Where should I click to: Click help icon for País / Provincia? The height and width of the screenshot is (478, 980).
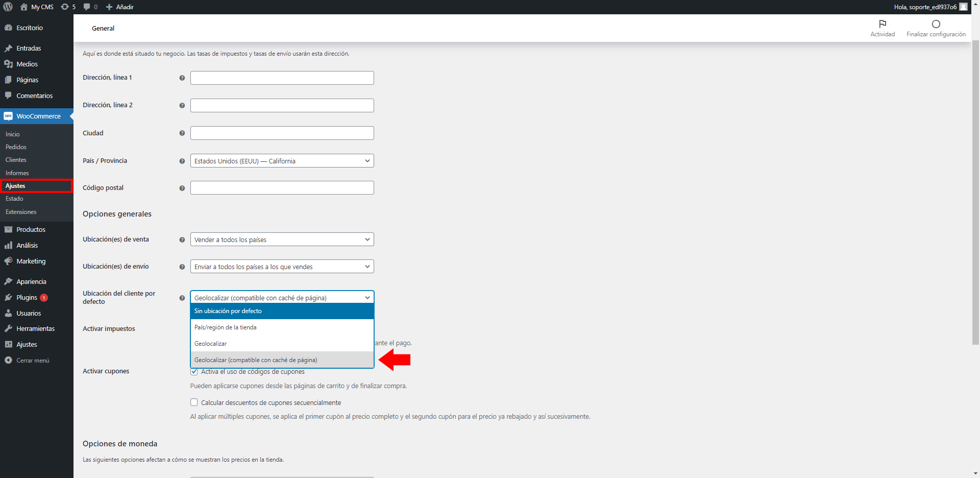pos(182,161)
